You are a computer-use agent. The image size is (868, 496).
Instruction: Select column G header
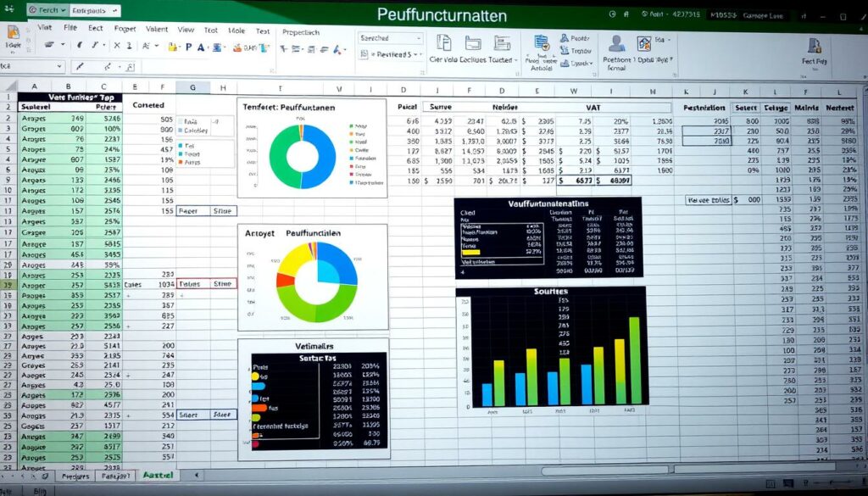(192, 87)
